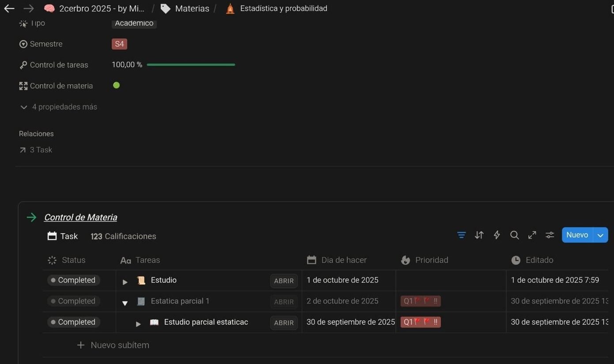
Task: Click the lightning bolt automations icon
Action: coord(497,235)
